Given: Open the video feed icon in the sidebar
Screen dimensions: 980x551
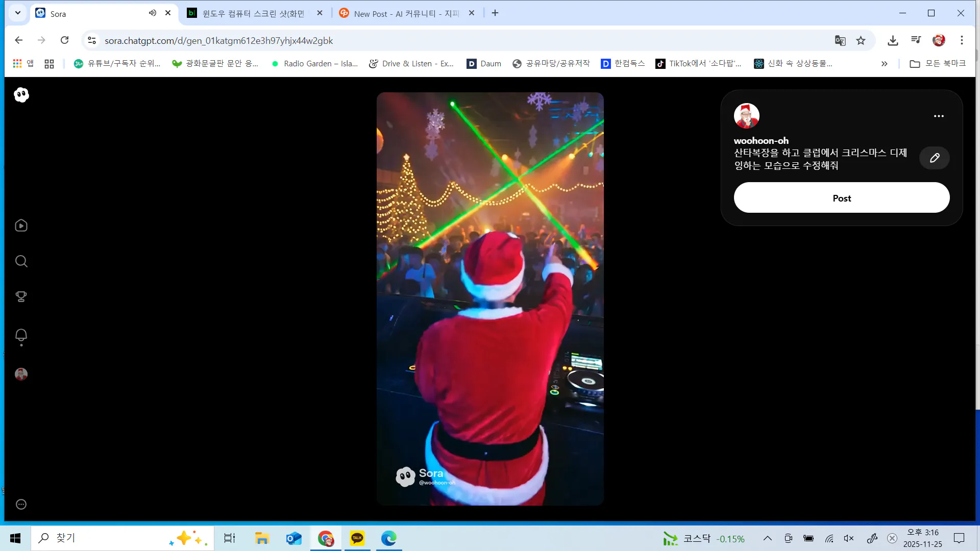Looking at the screenshot, I should 21,226.
